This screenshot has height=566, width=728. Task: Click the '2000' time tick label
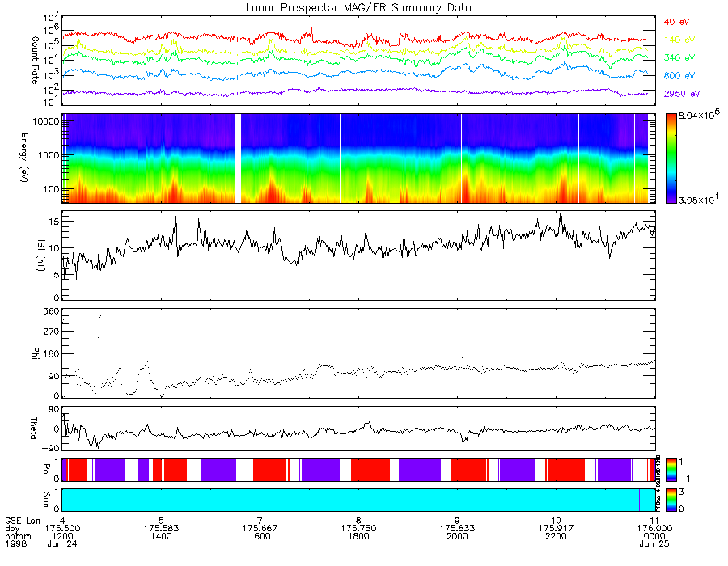457,536
